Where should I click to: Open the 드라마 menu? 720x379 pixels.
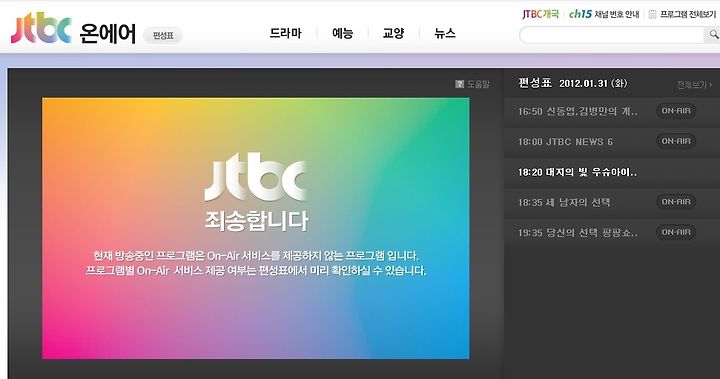click(286, 33)
